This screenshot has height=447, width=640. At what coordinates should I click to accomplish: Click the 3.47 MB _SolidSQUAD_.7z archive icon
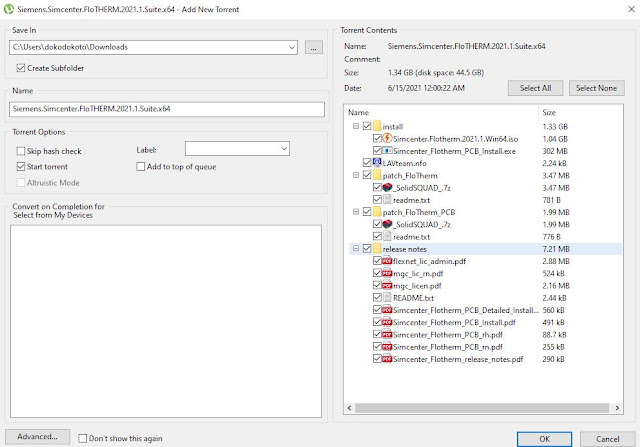point(387,187)
